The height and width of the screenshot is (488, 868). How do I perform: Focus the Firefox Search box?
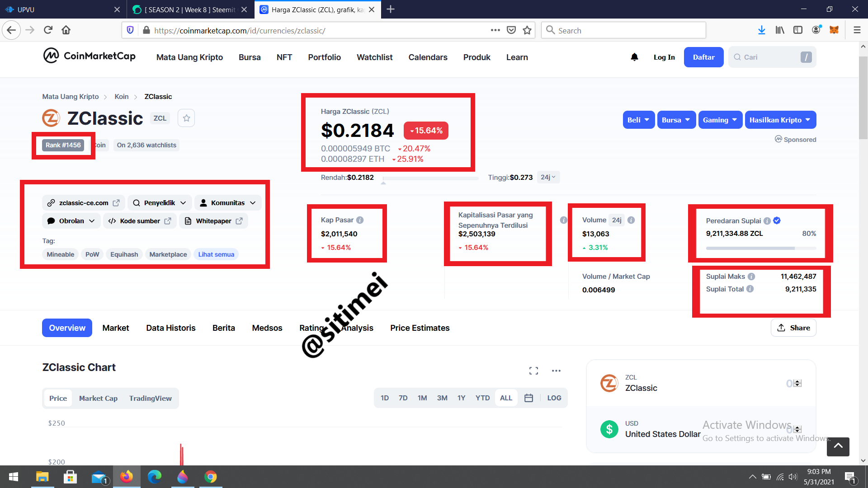(623, 30)
